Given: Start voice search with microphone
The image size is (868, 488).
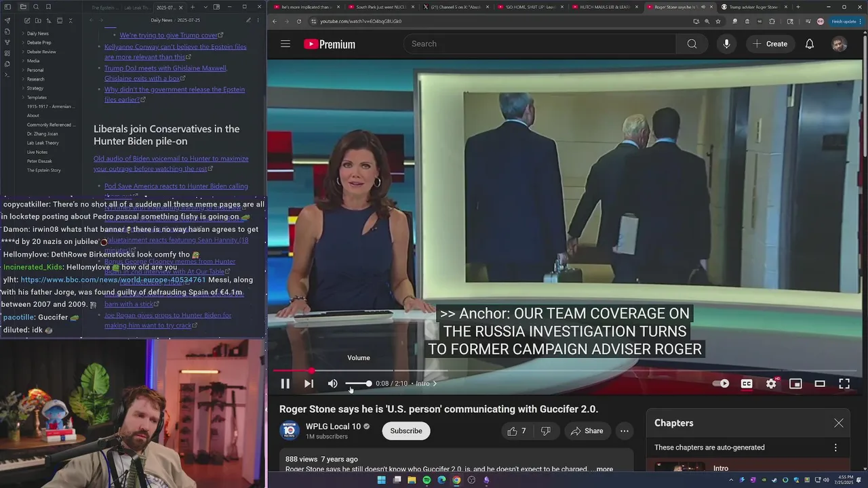Looking at the screenshot, I should (x=726, y=44).
